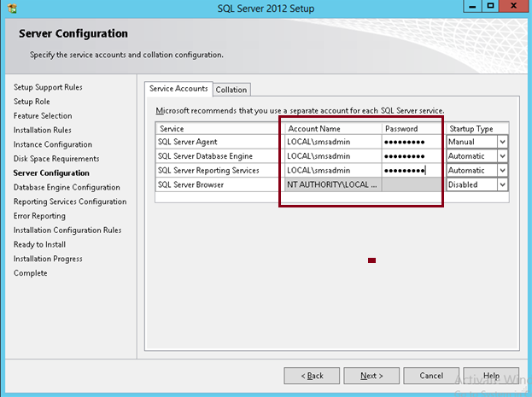Open the SQL Server Browser startup type dropdown

click(502, 184)
